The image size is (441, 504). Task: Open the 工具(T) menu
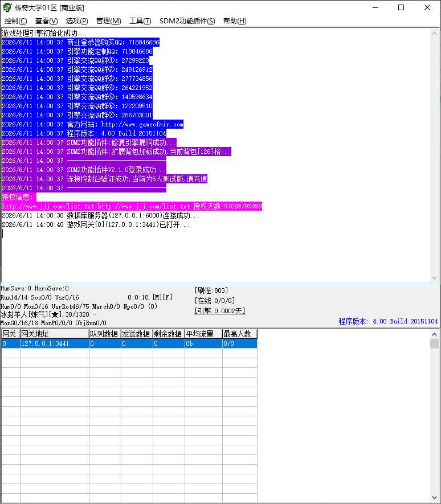pos(140,21)
